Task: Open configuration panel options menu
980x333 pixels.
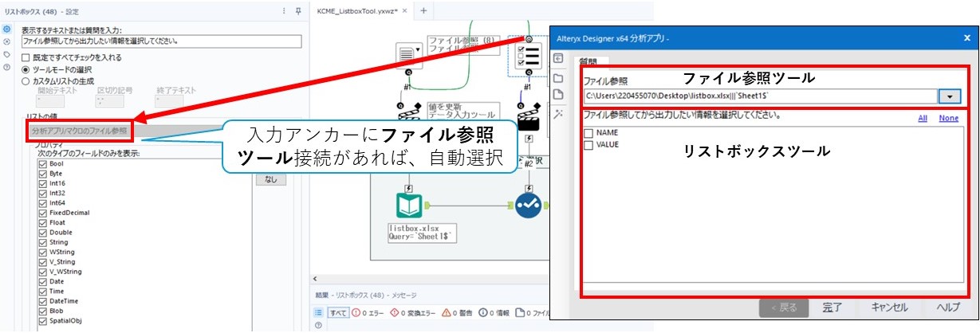Action: tap(284, 10)
